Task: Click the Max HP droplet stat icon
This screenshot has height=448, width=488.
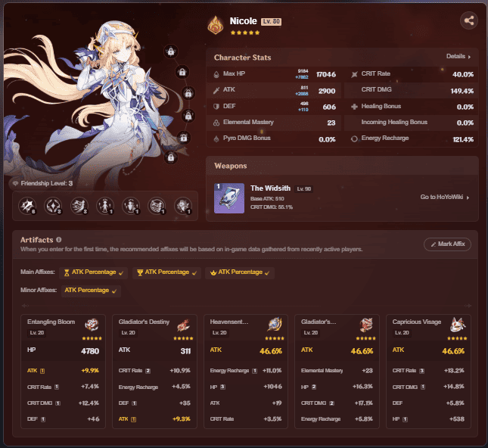Action: coord(216,74)
